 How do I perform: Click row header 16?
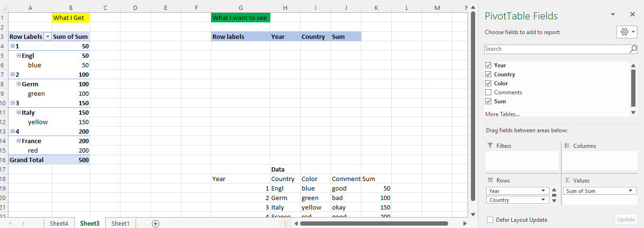tap(4, 160)
